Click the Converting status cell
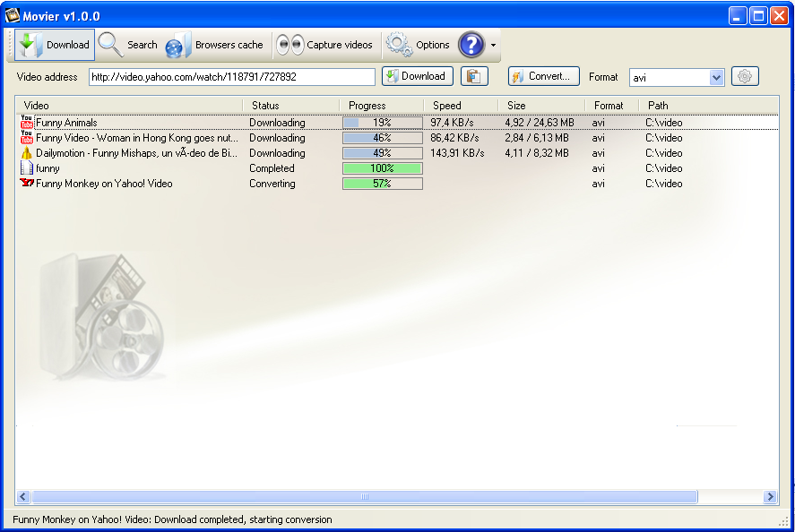 coord(272,184)
